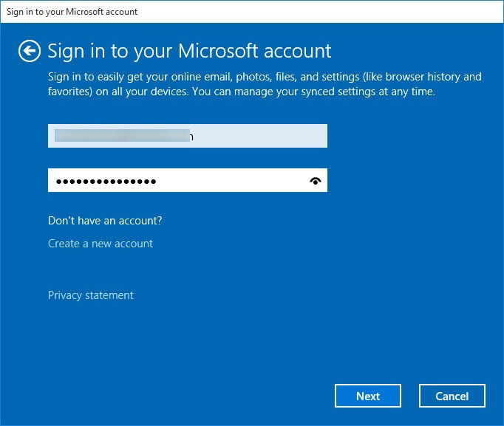Screen dimensions: 504x426
Task: Place cursor after the visible letter in email box
Action: pos(194,137)
